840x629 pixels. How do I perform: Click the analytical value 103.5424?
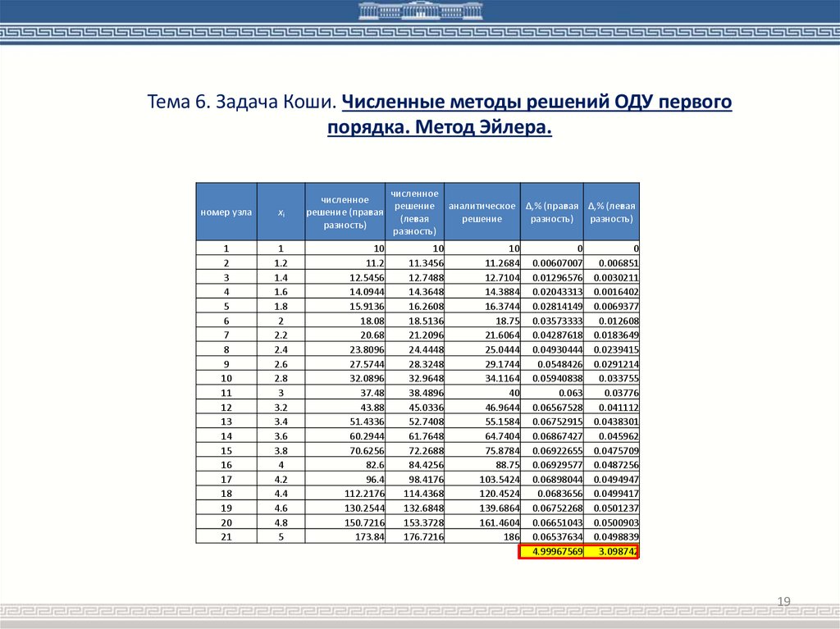click(482, 480)
